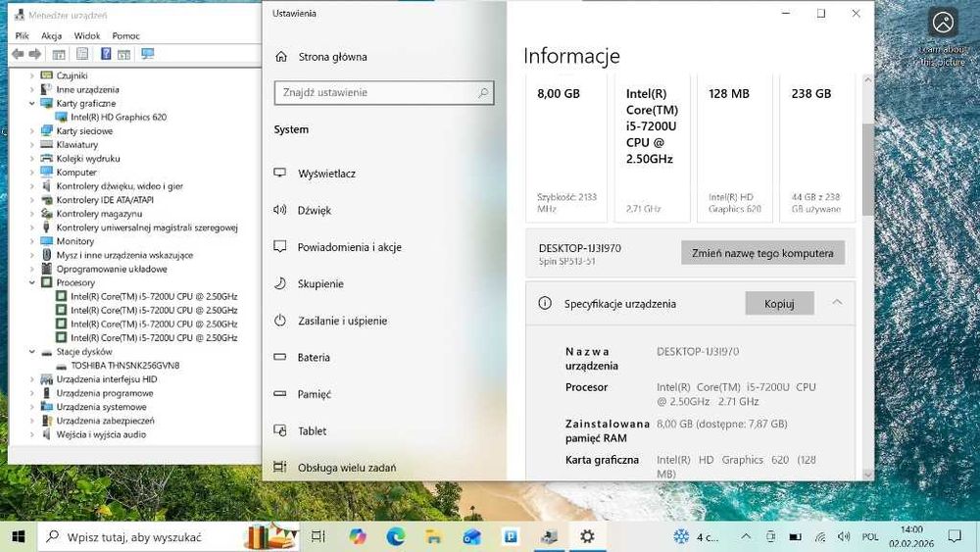
Task: Open Zasilanie i uśpienie settings
Action: click(342, 321)
